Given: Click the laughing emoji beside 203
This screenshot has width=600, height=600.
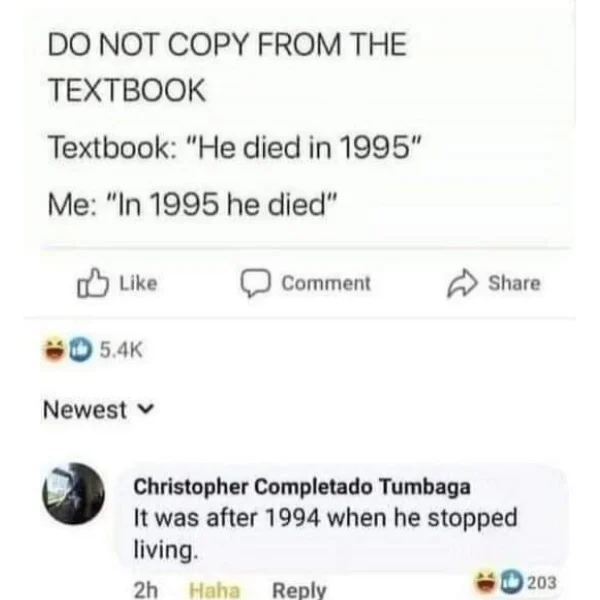Looking at the screenshot, I should [x=486, y=582].
